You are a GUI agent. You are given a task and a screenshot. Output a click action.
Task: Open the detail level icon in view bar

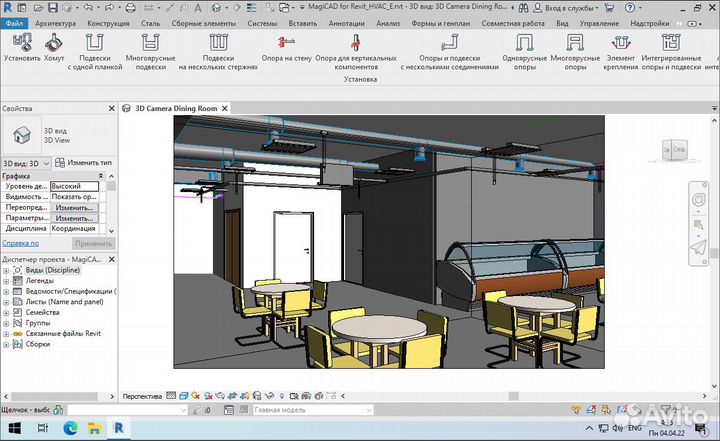171,396
